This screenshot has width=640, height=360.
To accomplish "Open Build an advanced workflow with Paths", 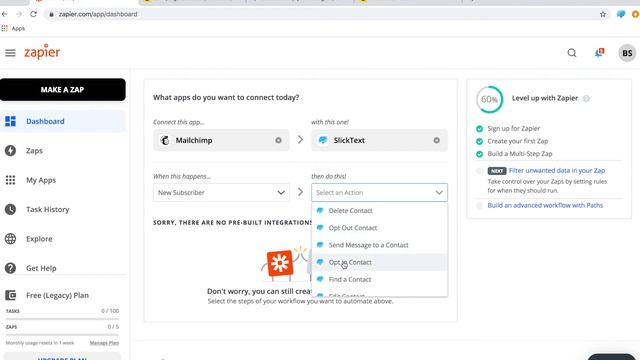I will click(x=545, y=205).
